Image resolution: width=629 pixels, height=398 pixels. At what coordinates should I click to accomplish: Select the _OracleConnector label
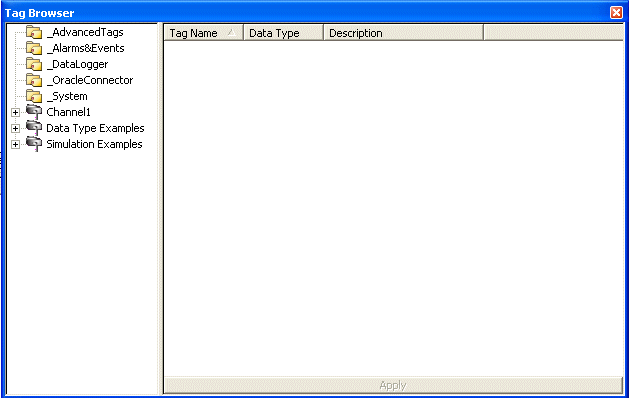[90, 80]
